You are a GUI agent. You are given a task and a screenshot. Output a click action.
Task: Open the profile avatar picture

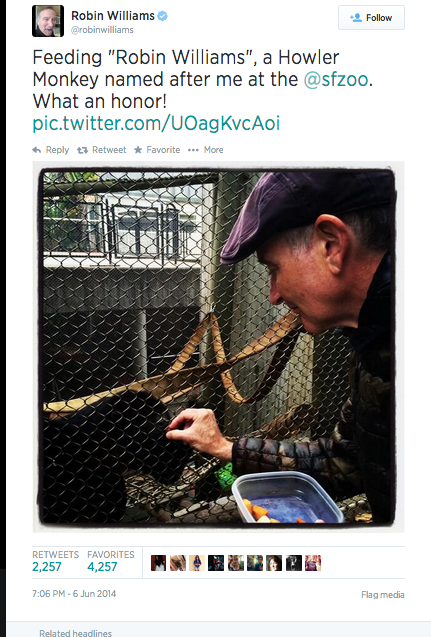click(x=48, y=21)
